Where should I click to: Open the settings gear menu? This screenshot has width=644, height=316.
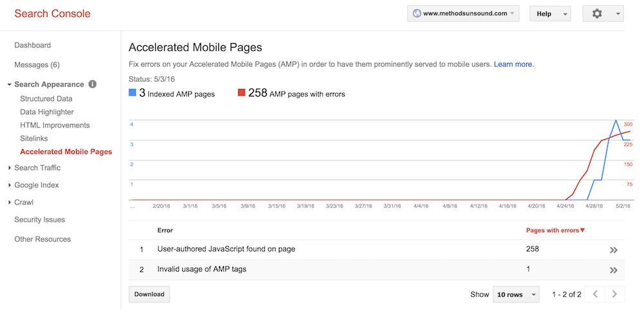pyautogui.click(x=602, y=14)
